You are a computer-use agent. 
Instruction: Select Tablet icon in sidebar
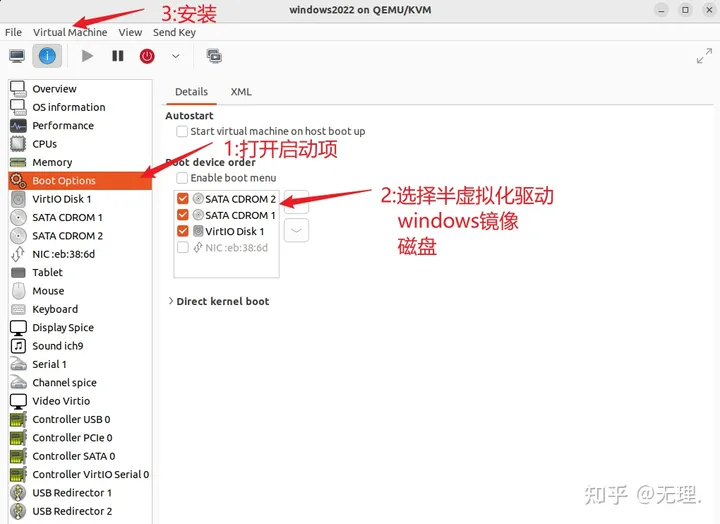(18, 272)
